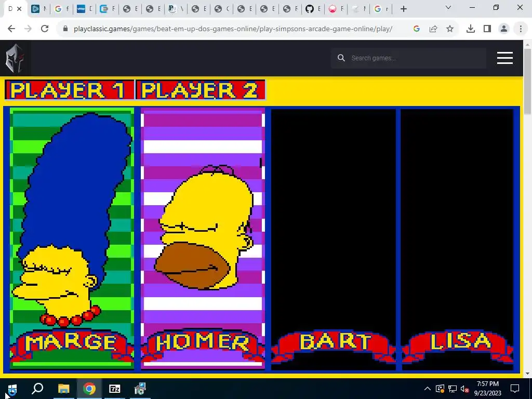Switch to the first Google tab

pyautogui.click(x=61, y=9)
